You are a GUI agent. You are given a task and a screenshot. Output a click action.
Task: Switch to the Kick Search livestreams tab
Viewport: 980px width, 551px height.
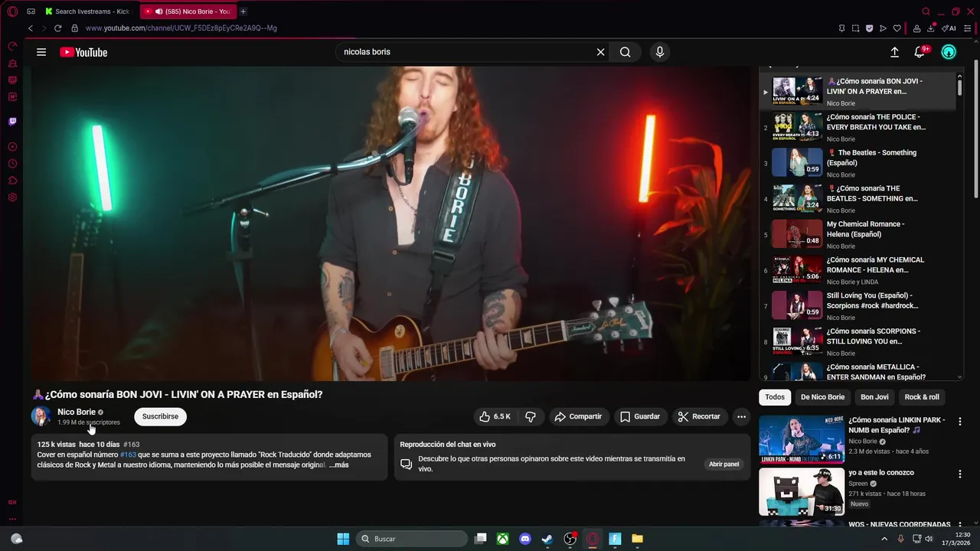pyautogui.click(x=88, y=11)
